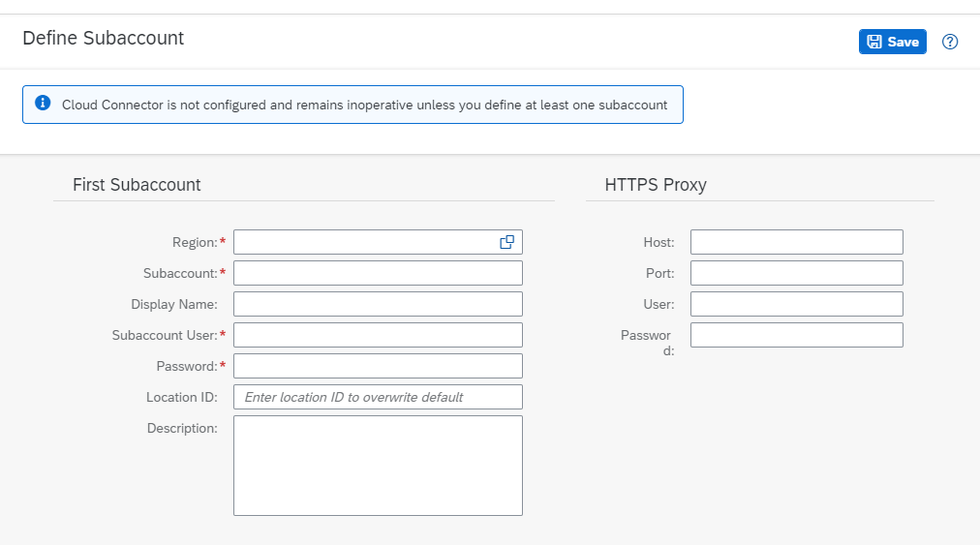Click the 'Description:' label
Image resolution: width=980 pixels, height=545 pixels.
coord(182,428)
